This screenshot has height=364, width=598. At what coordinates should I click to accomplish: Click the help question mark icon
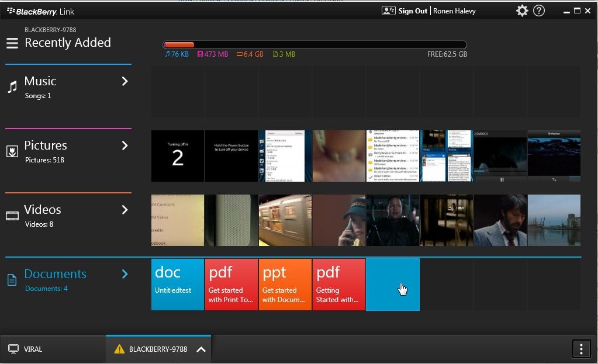[539, 11]
